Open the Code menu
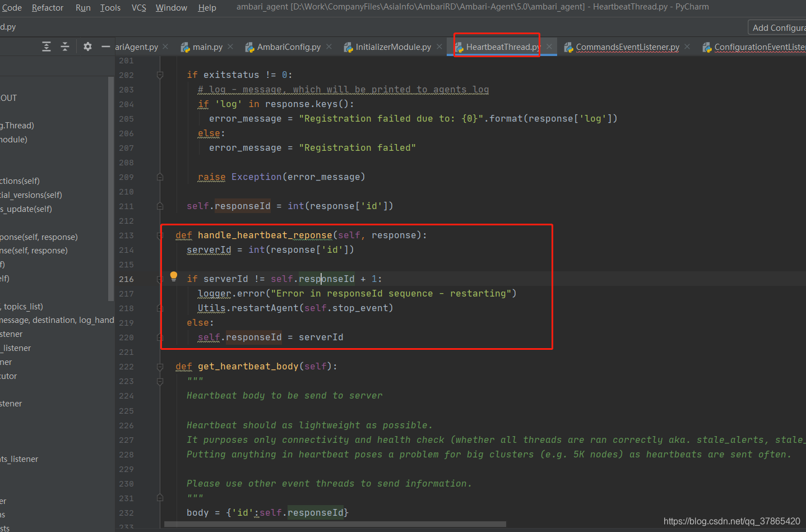The height and width of the screenshot is (532, 806). point(12,7)
